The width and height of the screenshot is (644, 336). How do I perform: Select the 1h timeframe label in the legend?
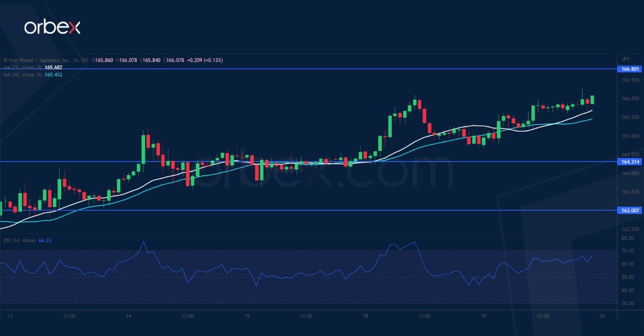coord(75,60)
